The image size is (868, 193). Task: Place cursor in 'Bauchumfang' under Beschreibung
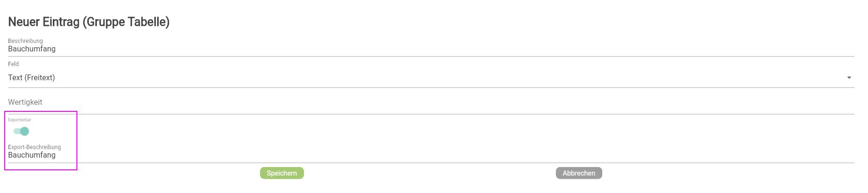click(32, 49)
